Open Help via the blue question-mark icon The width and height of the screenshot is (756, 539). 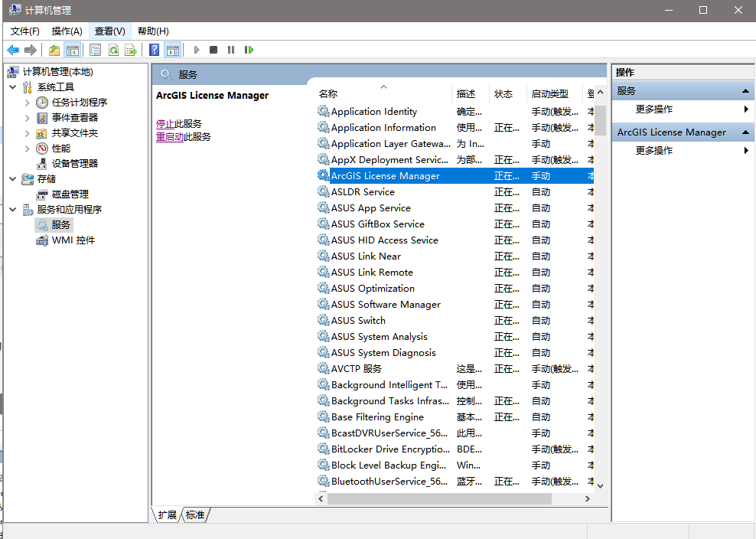(155, 50)
